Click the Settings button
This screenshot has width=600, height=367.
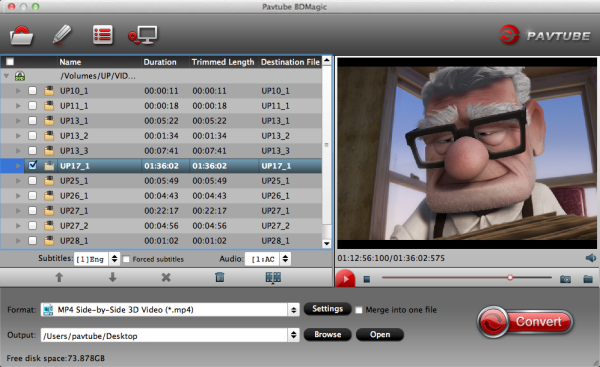click(x=328, y=309)
